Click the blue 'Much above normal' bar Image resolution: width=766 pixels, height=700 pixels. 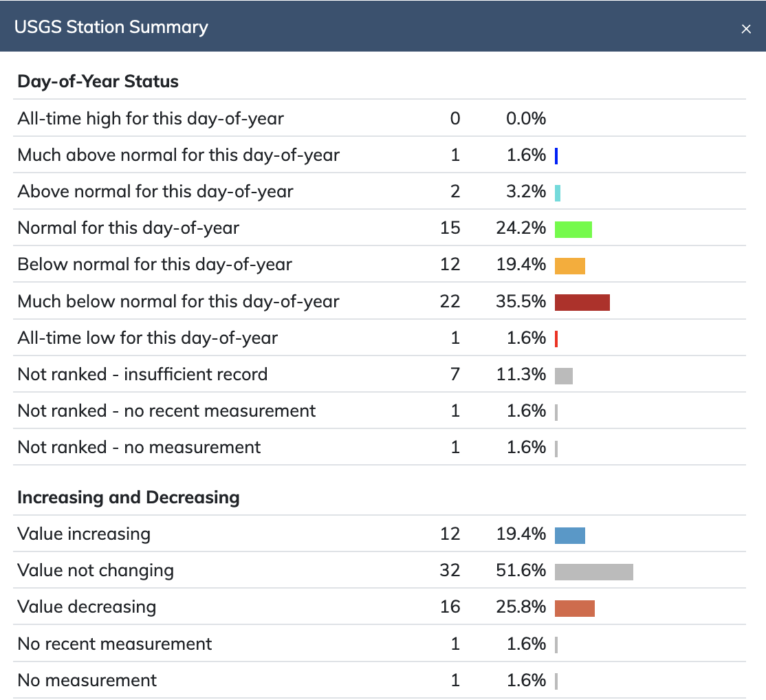click(x=556, y=156)
